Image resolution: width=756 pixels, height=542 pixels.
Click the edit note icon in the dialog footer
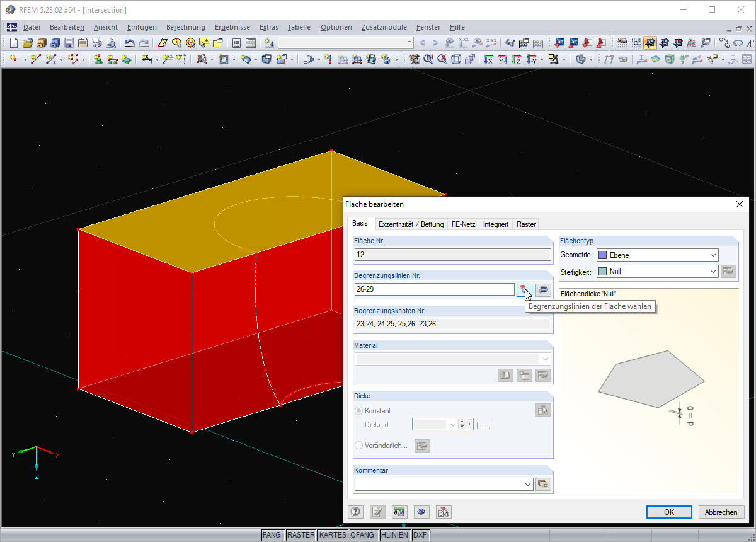[x=377, y=512]
